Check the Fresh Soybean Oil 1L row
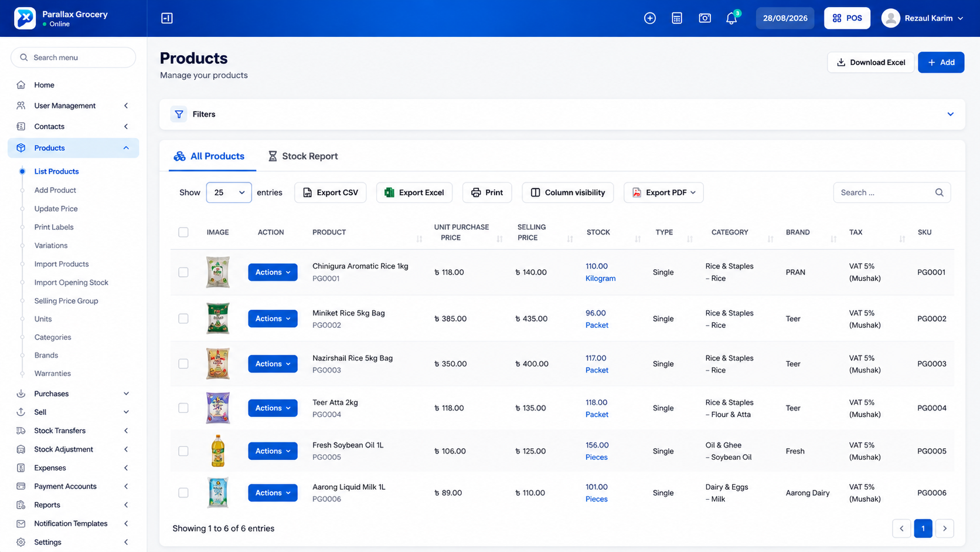The image size is (980, 552). coord(183,451)
